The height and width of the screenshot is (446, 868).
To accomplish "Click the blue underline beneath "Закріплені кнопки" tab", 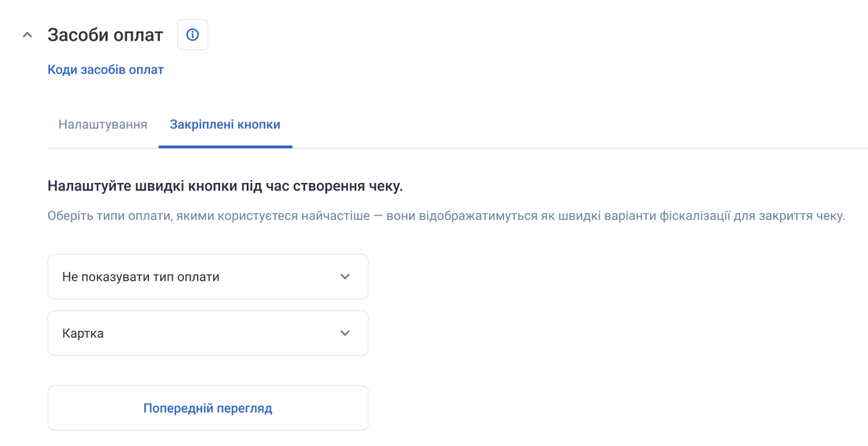I will point(225,147).
